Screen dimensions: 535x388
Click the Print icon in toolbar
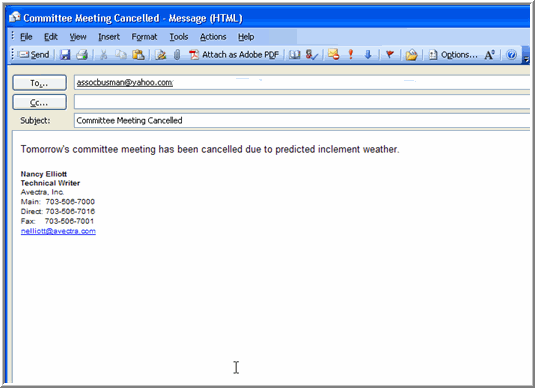coord(82,55)
